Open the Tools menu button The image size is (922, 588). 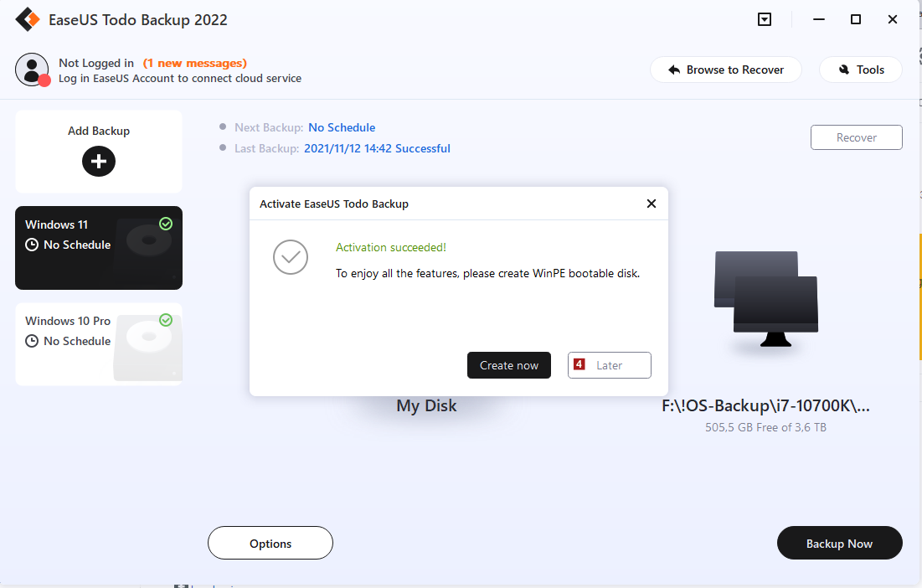tap(860, 70)
